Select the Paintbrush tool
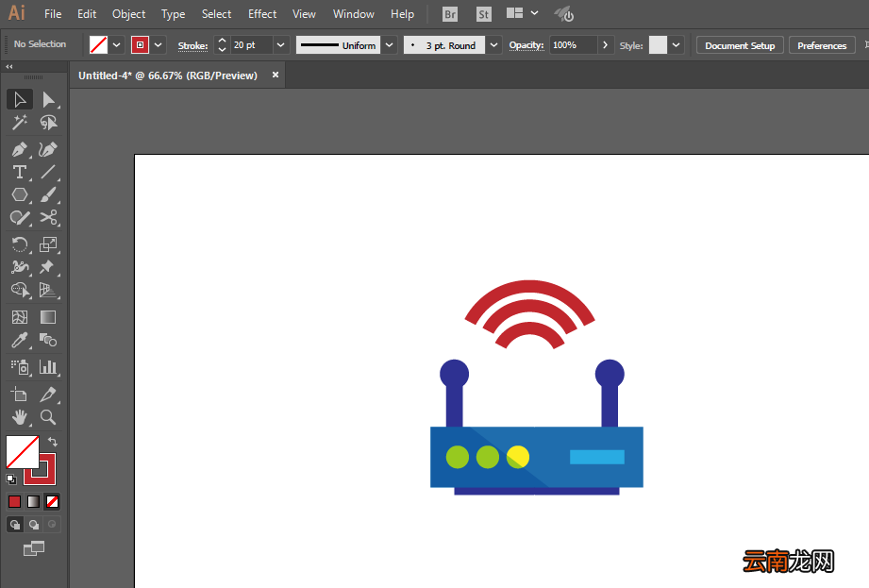Viewport: 869px width, 588px height. 48,195
